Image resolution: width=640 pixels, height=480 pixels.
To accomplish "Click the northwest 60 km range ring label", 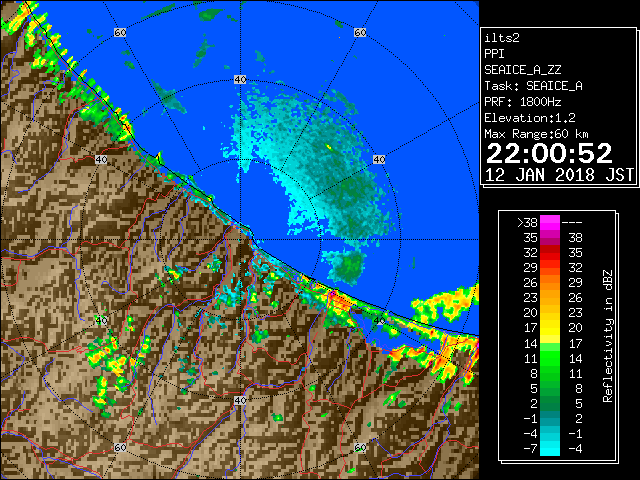I will click(x=120, y=33).
